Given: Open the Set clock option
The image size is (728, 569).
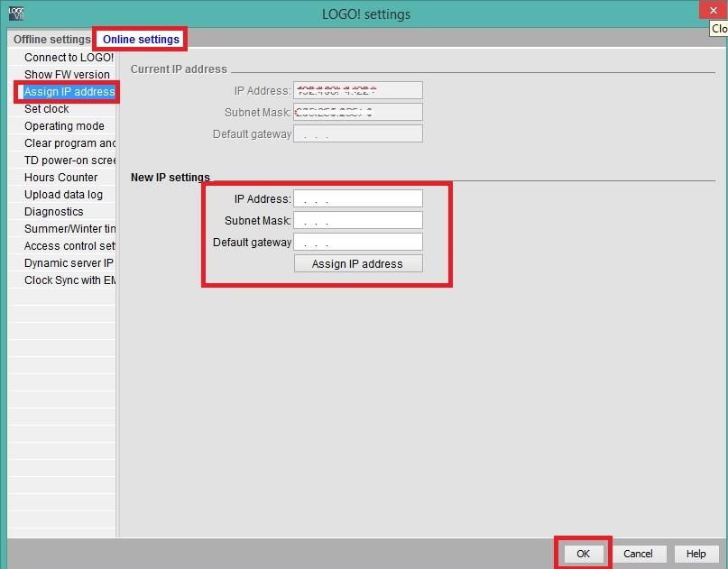Looking at the screenshot, I should 46,109.
